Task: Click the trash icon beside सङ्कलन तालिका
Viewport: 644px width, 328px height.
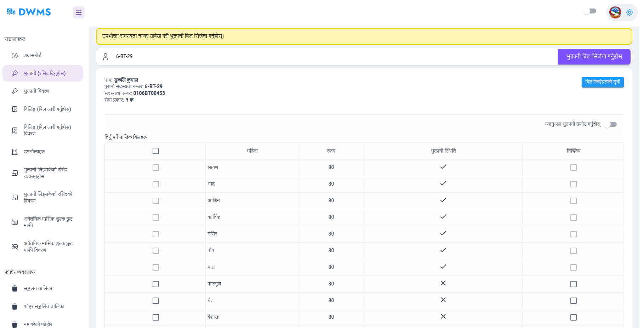Action: [15, 288]
